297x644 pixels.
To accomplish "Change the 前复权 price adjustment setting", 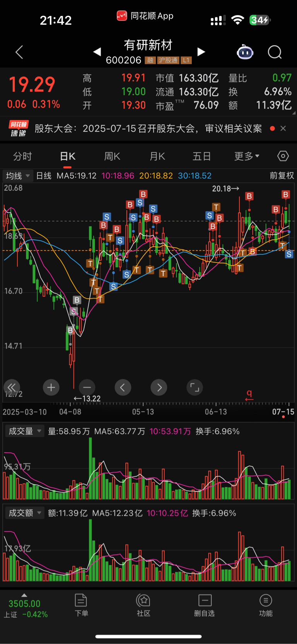I will [x=282, y=176].
